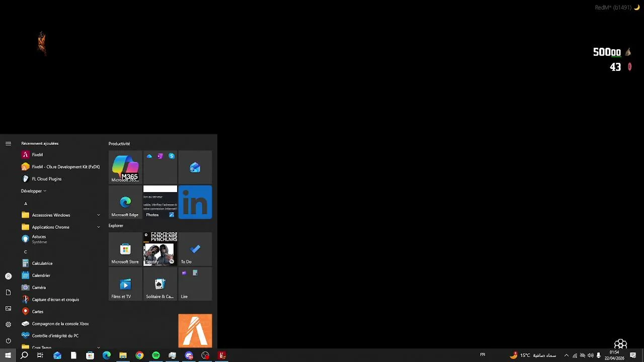
Task: Open Discord from taskbar
Action: 189,355
